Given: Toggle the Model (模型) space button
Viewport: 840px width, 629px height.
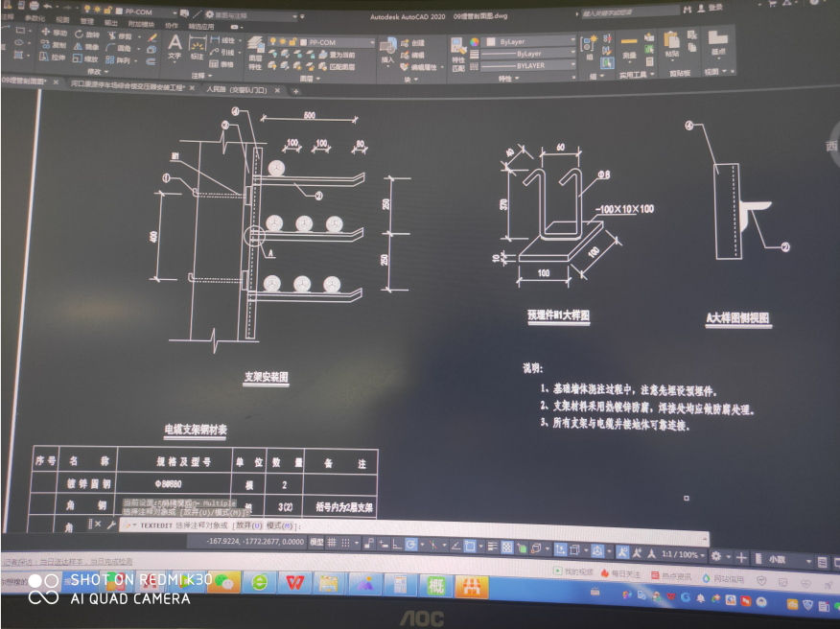Looking at the screenshot, I should [317, 542].
